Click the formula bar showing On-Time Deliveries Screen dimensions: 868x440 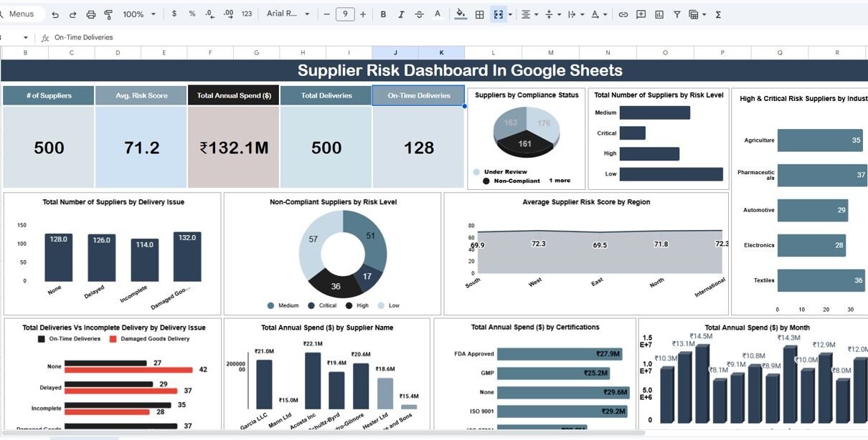point(459,37)
